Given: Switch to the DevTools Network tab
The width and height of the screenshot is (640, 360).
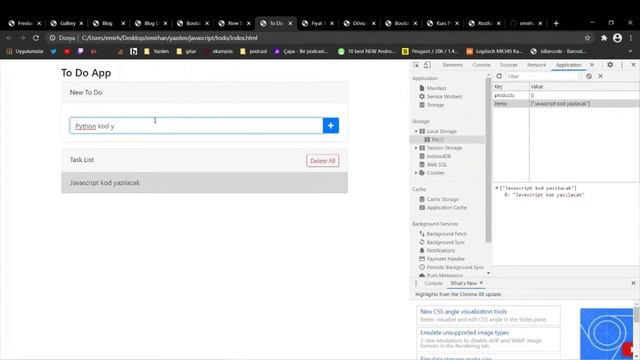Looking at the screenshot, I should pyautogui.click(x=536, y=65).
